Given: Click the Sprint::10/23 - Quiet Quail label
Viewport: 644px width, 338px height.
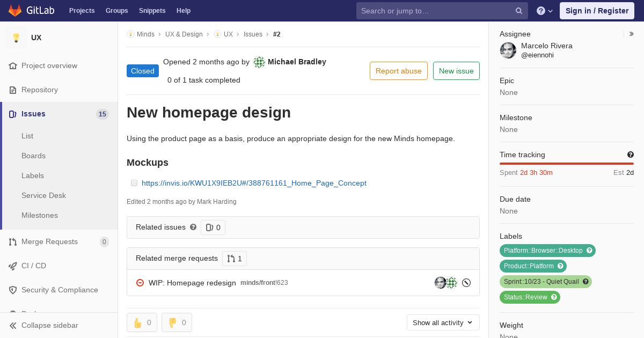Looking at the screenshot, I should (x=541, y=282).
